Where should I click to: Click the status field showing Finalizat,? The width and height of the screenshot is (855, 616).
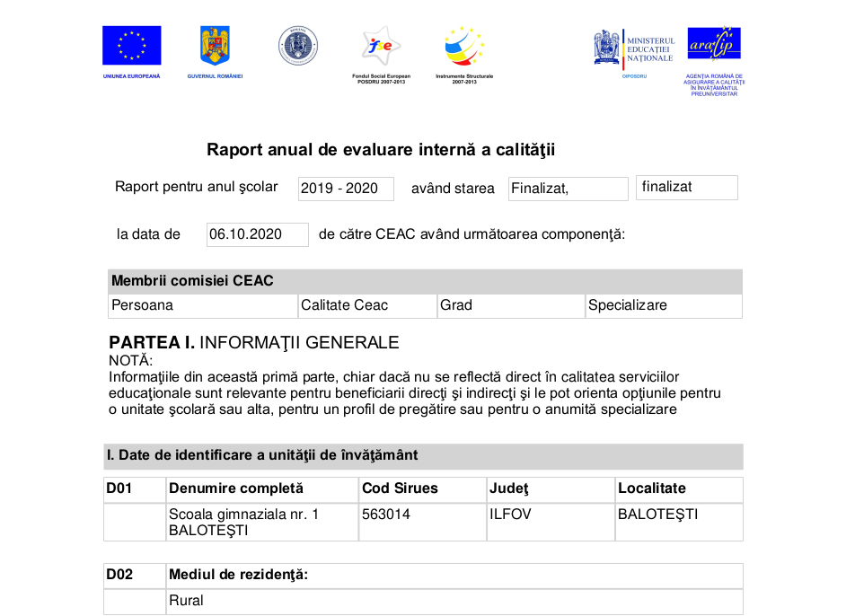pyautogui.click(x=569, y=189)
